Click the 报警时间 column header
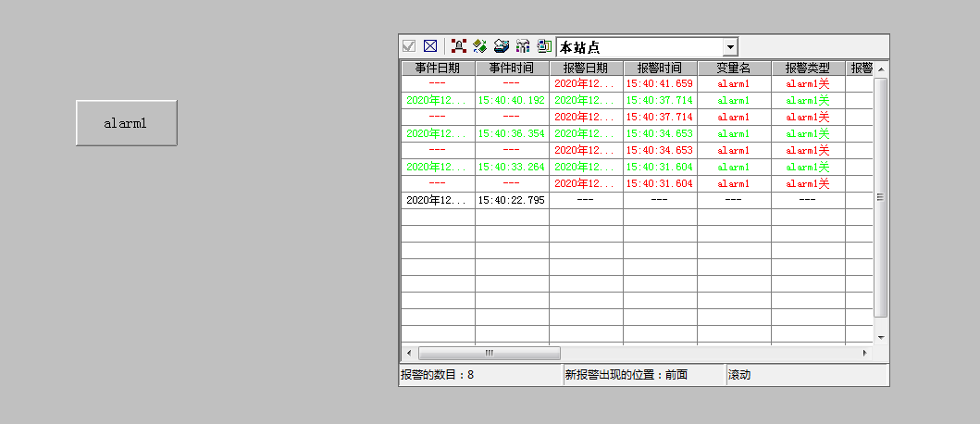This screenshot has width=980, height=424. click(x=660, y=69)
